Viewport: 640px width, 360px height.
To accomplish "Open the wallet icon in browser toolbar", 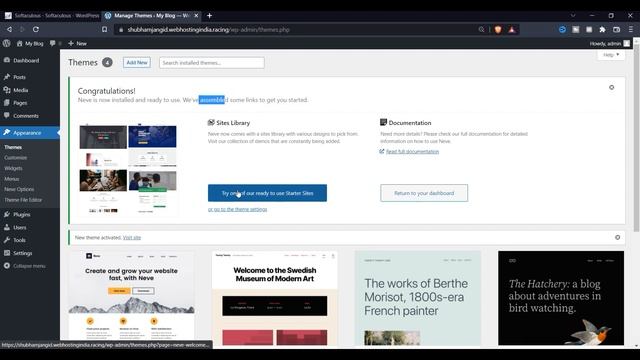I will coord(616,29).
